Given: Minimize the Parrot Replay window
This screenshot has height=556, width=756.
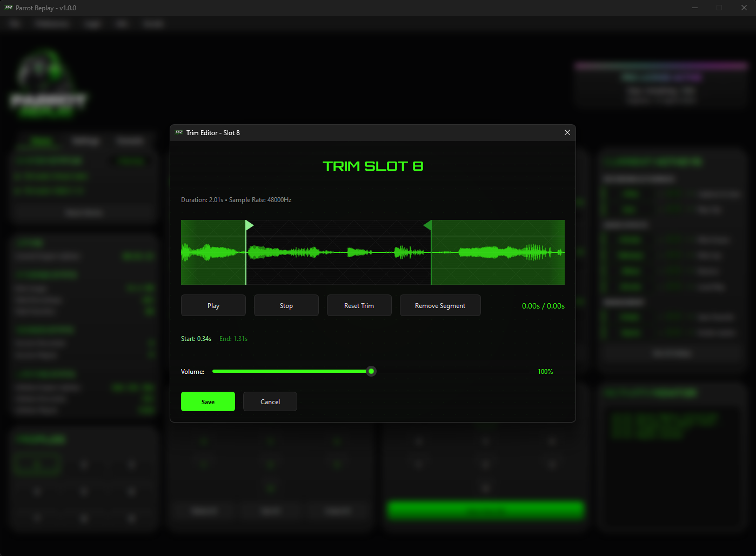Looking at the screenshot, I should (695, 8).
